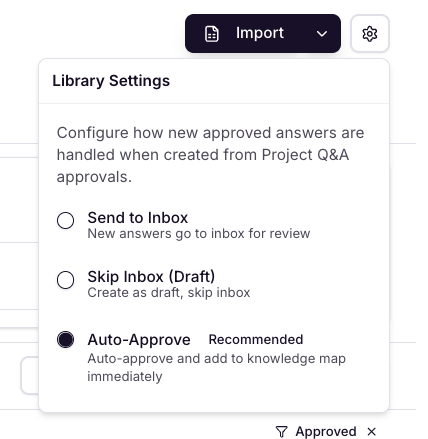Click the "Auto-Approve" option title

[139, 340]
